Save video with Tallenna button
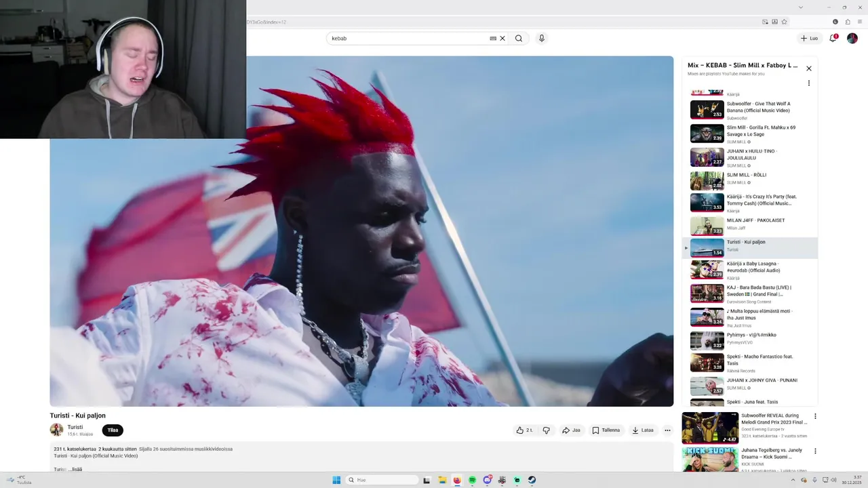Screen dimensions: 868x488 pyautogui.click(x=606, y=430)
